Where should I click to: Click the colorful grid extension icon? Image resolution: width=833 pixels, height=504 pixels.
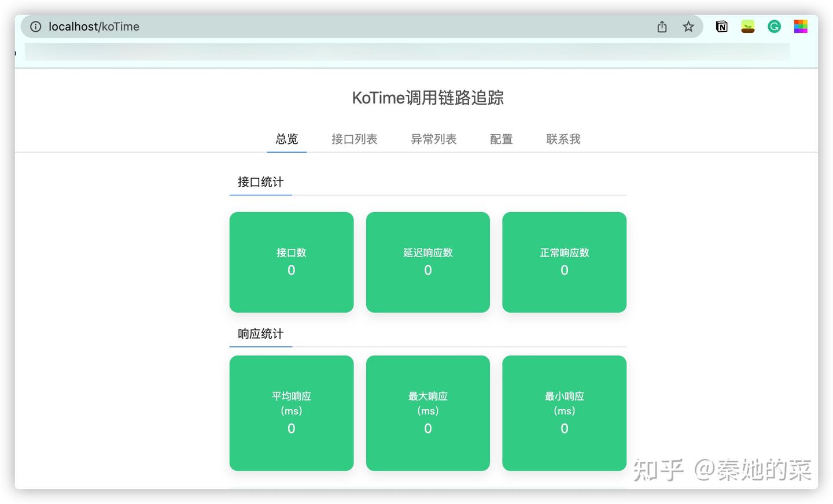click(x=801, y=26)
